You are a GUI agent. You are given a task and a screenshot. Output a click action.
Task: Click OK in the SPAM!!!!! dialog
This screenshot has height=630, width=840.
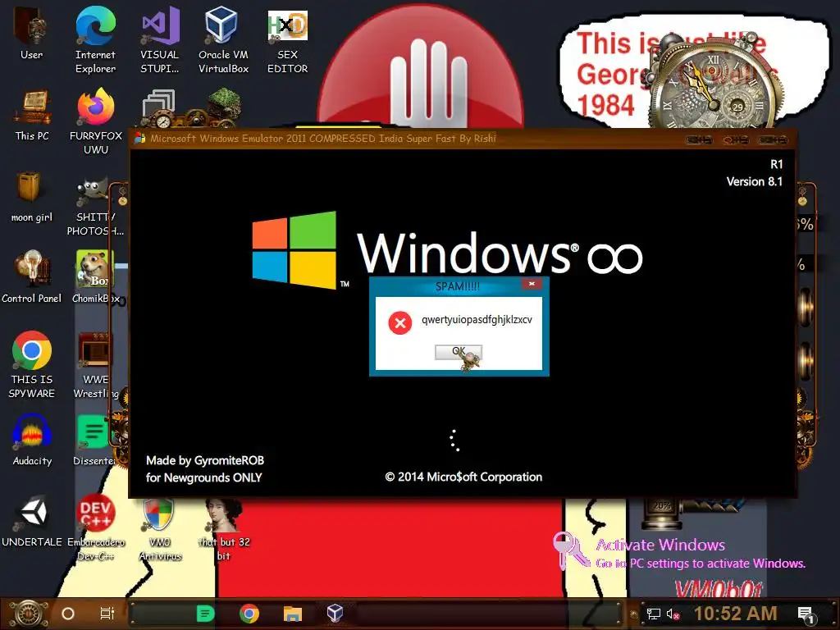point(458,352)
